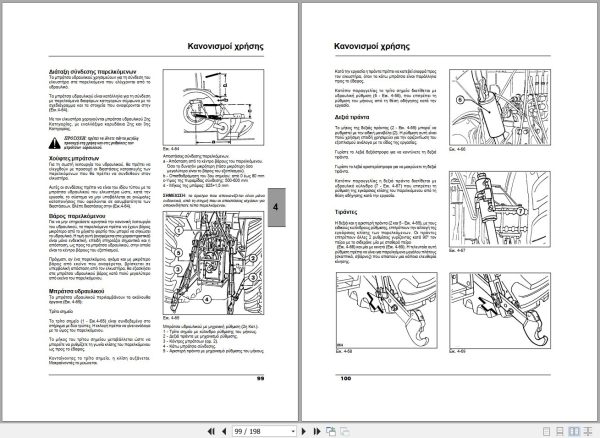The height and width of the screenshot is (438, 600).
Task: Open the page number dropdown arrow
Action: tap(293, 431)
